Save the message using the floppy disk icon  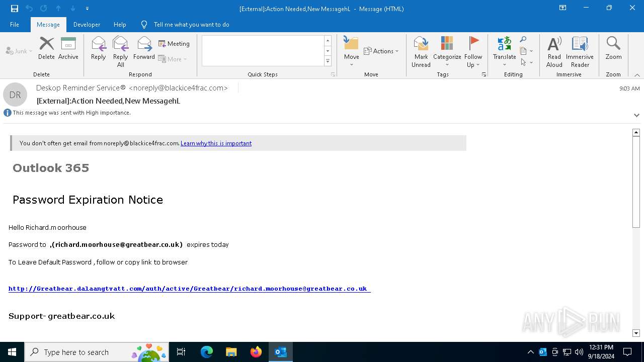pos(14,9)
